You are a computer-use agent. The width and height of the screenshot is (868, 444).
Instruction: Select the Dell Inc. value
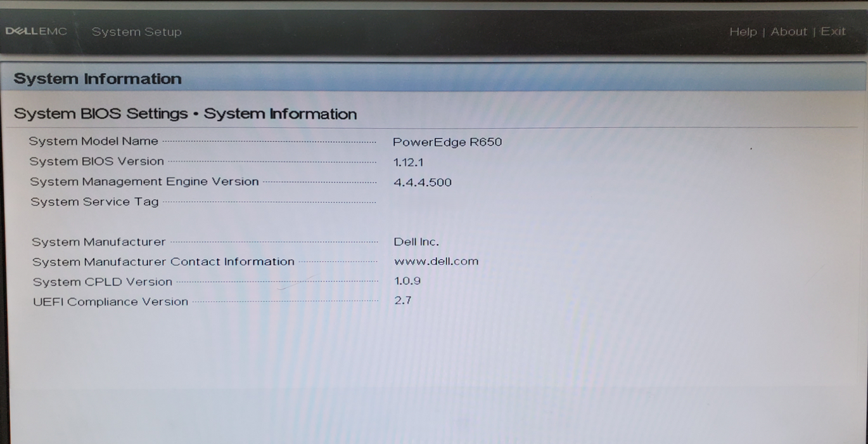coord(416,242)
